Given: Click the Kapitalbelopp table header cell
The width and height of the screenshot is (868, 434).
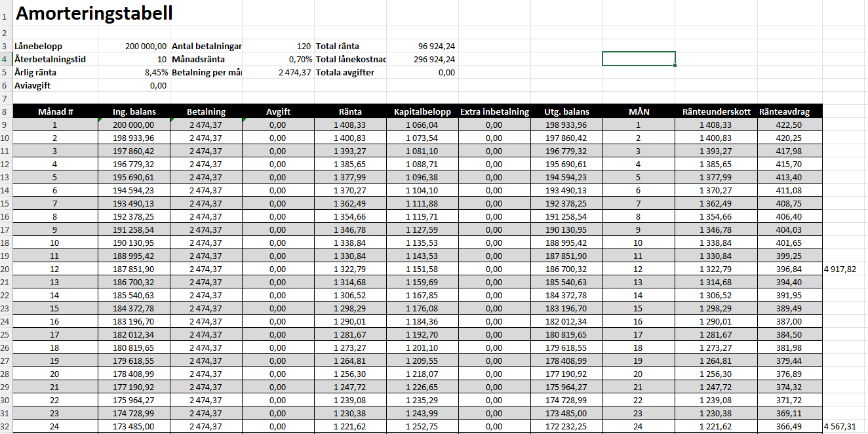Looking at the screenshot, I should 422,111.
